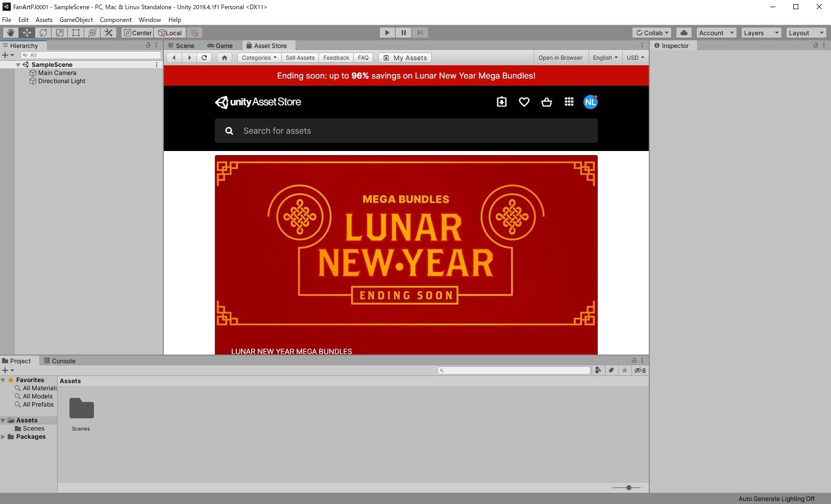Switch to the Game tab
The height and width of the screenshot is (504, 831).
pyautogui.click(x=220, y=45)
